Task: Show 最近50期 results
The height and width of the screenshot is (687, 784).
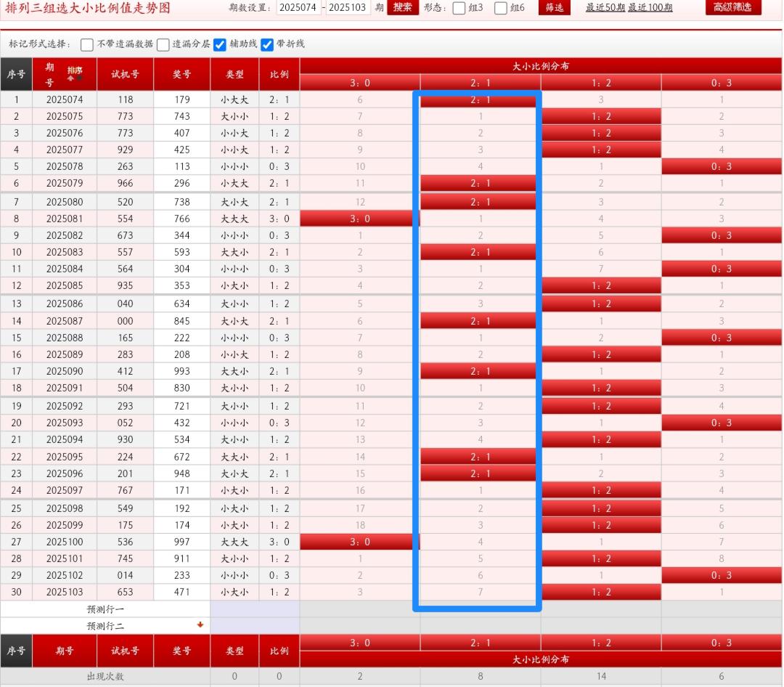Action: pos(605,7)
